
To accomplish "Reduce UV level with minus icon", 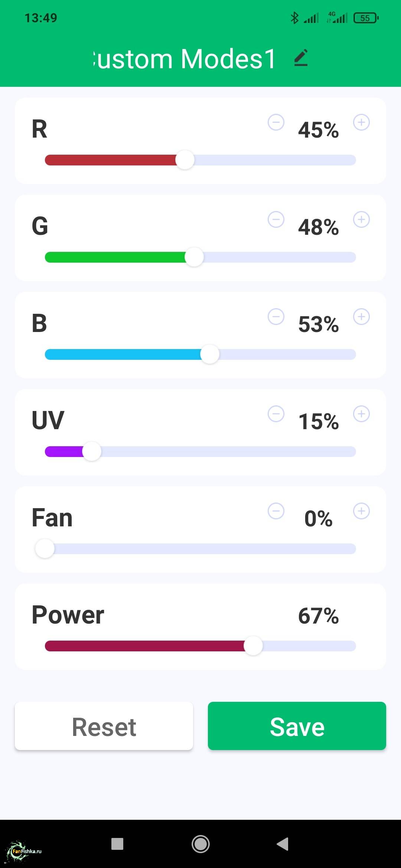I will 276,414.
